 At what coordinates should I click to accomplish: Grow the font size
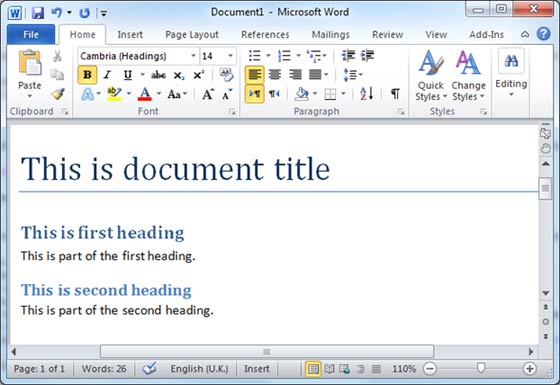coord(209,94)
